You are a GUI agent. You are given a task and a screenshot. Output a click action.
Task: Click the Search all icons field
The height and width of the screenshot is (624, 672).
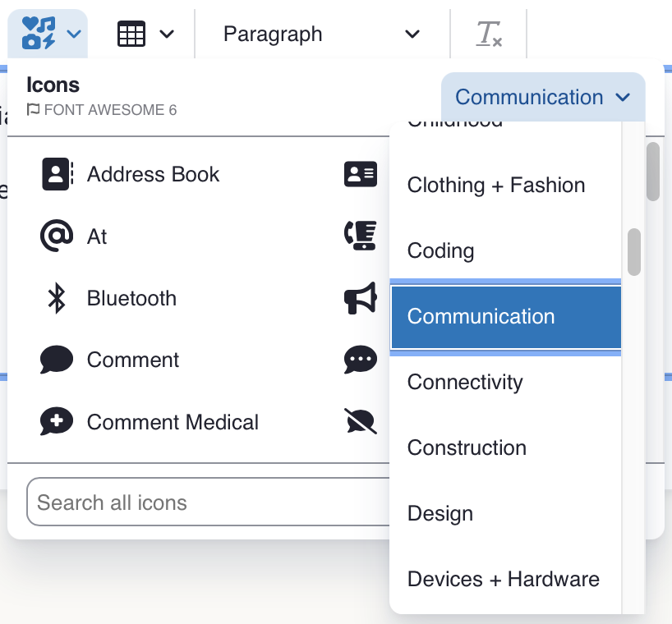(x=205, y=502)
